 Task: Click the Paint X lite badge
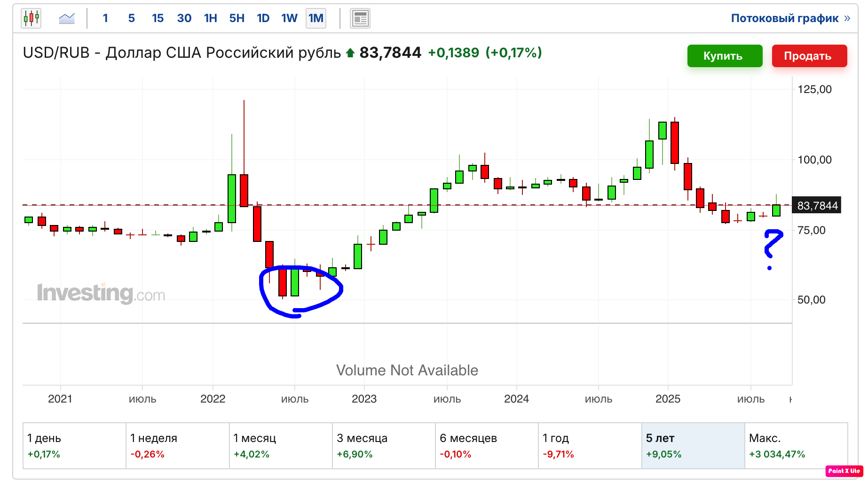coord(844,471)
